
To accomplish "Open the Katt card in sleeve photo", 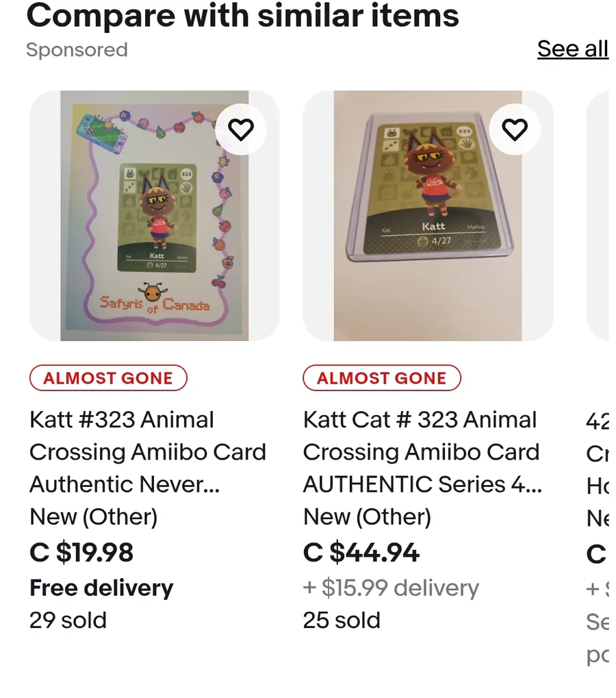I will pos(428,216).
